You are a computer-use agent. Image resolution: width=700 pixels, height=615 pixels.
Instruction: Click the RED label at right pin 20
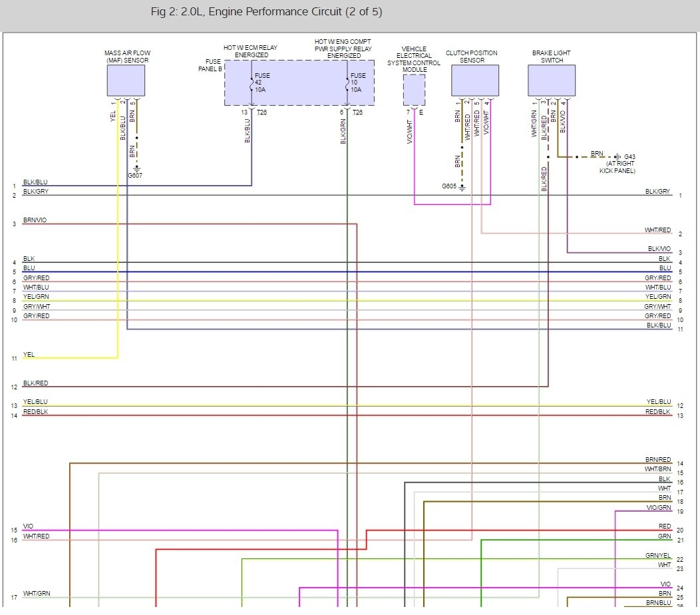tap(665, 526)
